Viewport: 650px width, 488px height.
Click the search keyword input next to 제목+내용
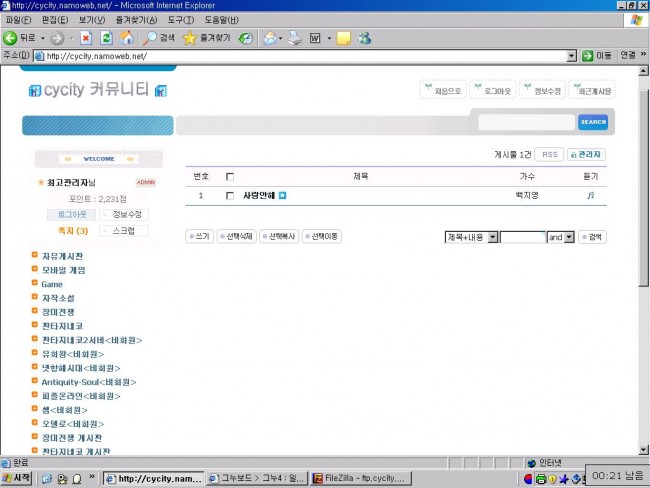pyautogui.click(x=522, y=237)
